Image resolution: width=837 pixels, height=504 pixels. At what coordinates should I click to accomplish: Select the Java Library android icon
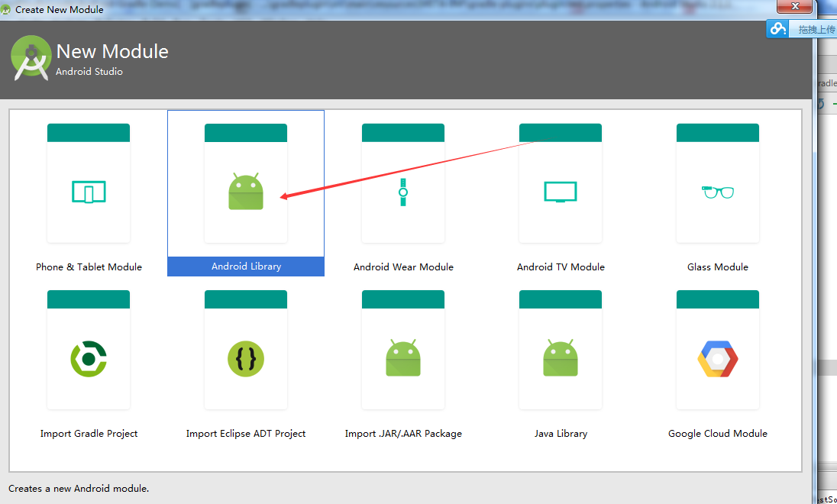point(561,357)
